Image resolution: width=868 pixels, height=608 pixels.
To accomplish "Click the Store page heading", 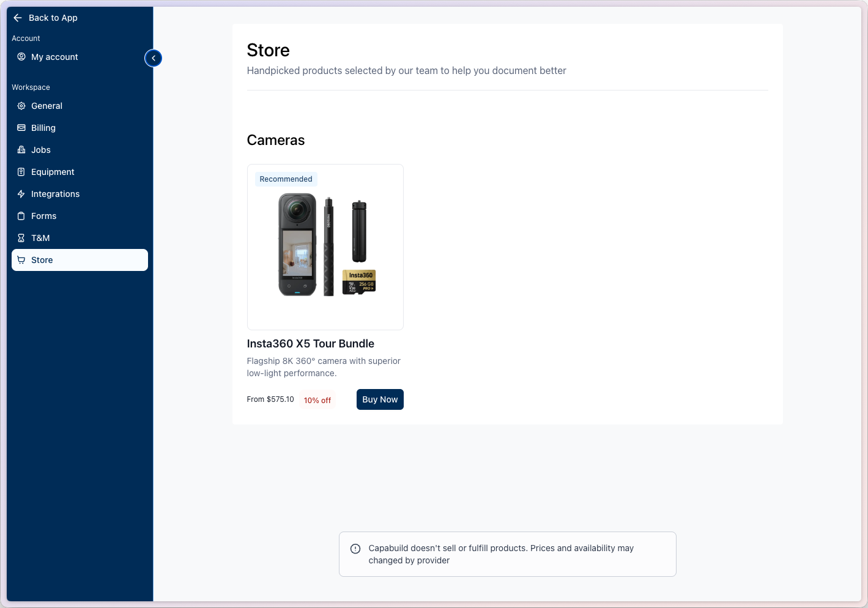I will click(269, 50).
